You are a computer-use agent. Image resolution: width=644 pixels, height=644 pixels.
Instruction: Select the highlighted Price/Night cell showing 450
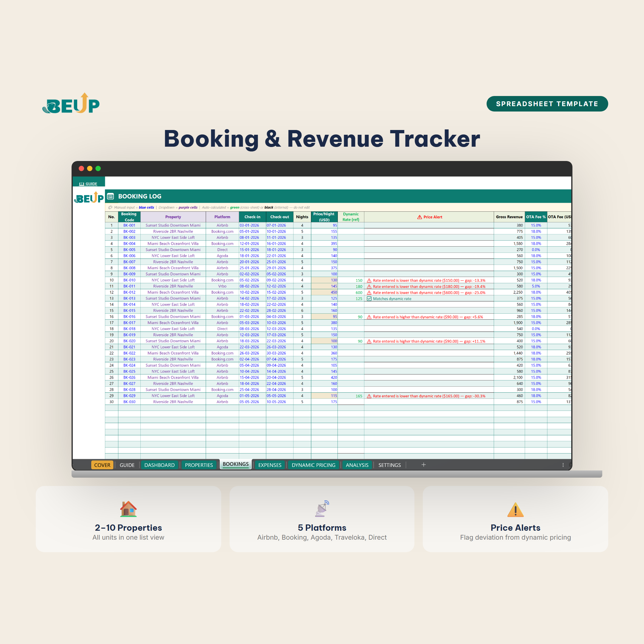[324, 292]
